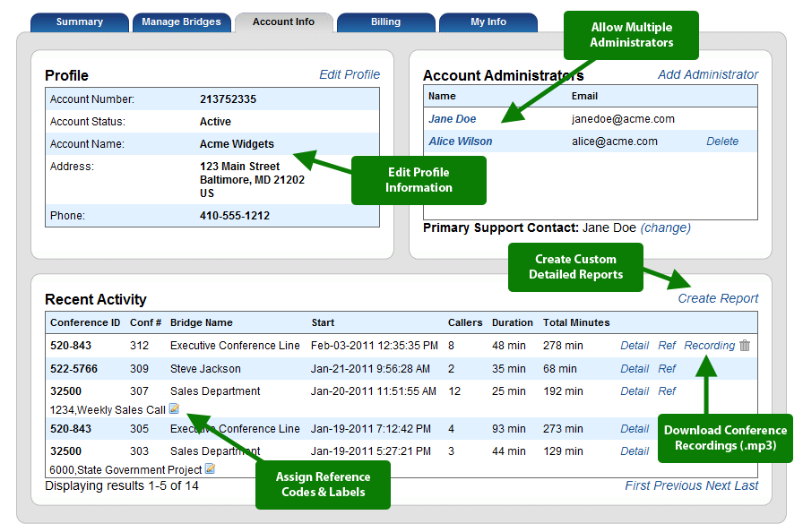Jump to the Last results page
The image size is (803, 532).
pyautogui.click(x=747, y=485)
